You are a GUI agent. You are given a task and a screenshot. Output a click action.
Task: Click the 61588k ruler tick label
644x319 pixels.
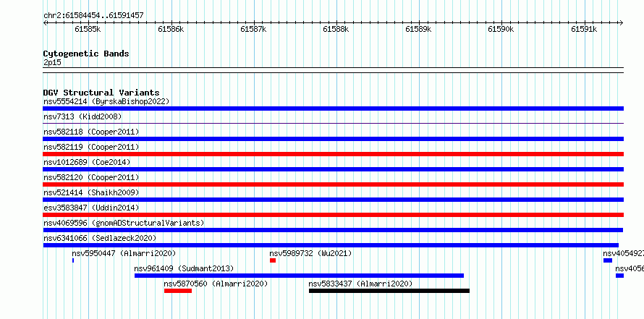tap(336, 29)
